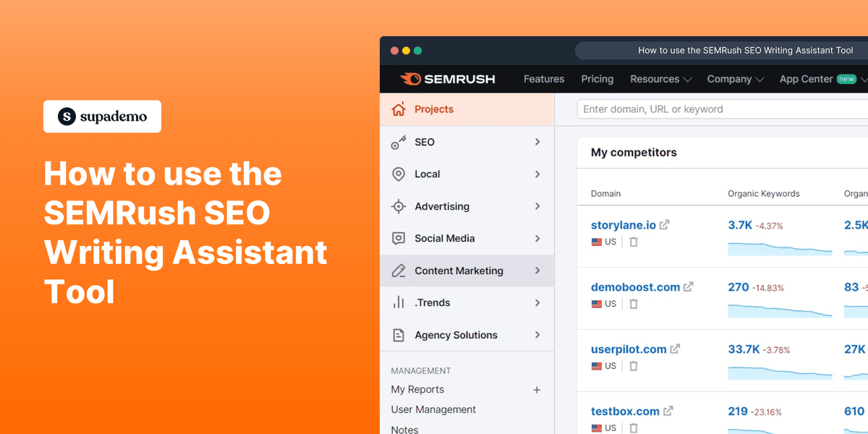
Task: Click the domain search input field
Action: [x=687, y=109]
